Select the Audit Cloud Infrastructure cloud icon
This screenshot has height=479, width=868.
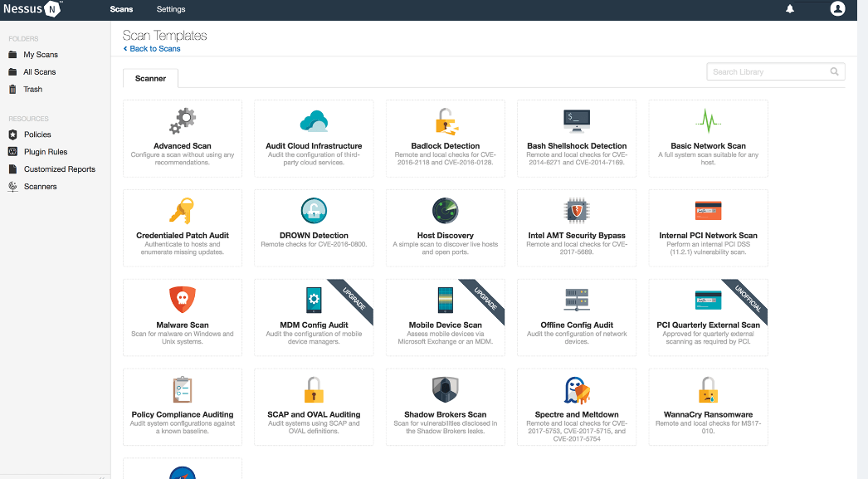coord(314,120)
